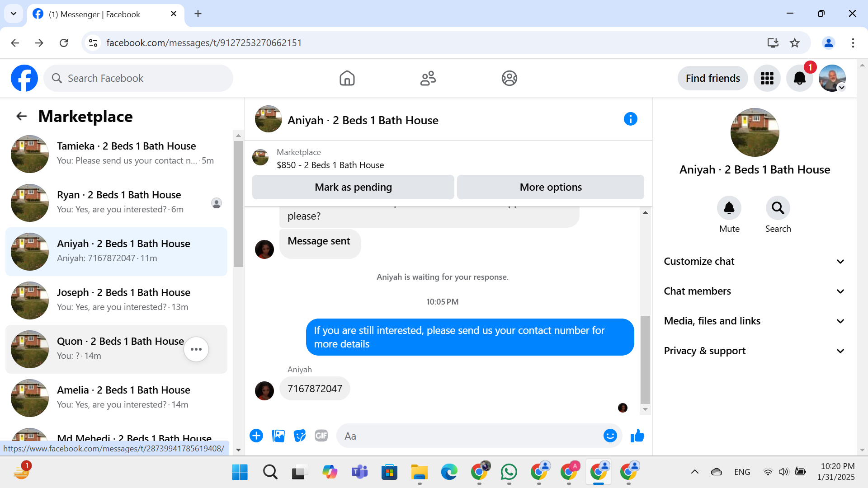Open the Windows Start menu

pyautogui.click(x=240, y=472)
